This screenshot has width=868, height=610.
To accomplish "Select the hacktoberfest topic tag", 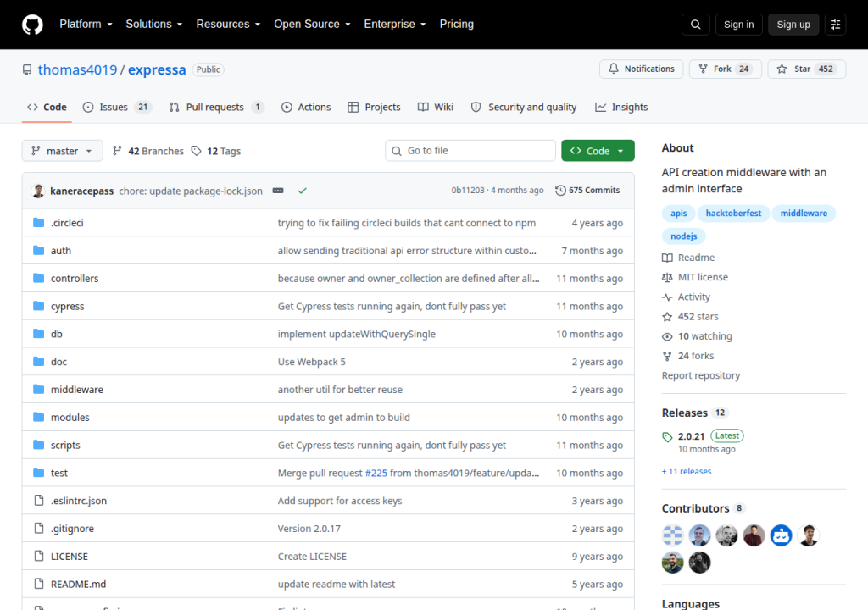I will (x=733, y=213).
